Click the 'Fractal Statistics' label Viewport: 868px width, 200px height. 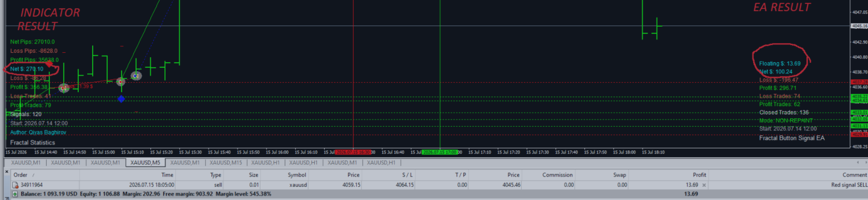click(x=33, y=142)
